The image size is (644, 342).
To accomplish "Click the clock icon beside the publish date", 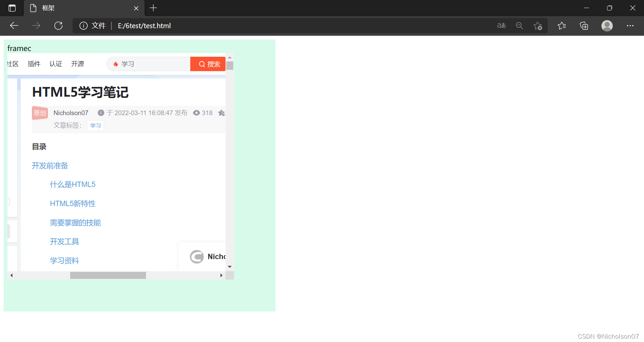I will coord(101,113).
